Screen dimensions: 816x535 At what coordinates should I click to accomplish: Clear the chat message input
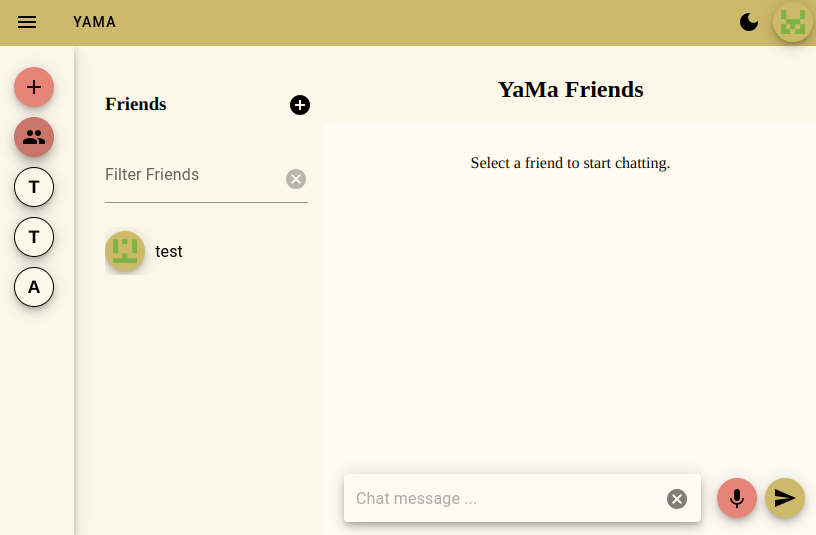click(x=677, y=499)
